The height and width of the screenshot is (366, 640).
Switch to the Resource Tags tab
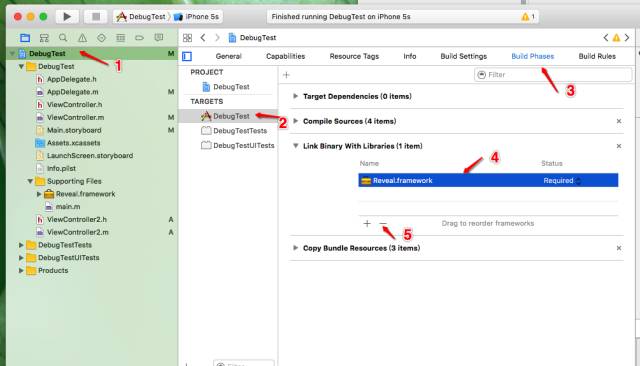pos(354,56)
